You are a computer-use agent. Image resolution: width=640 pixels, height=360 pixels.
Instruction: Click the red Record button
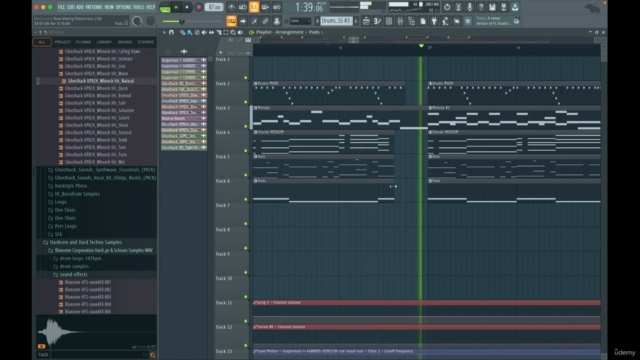point(198,7)
